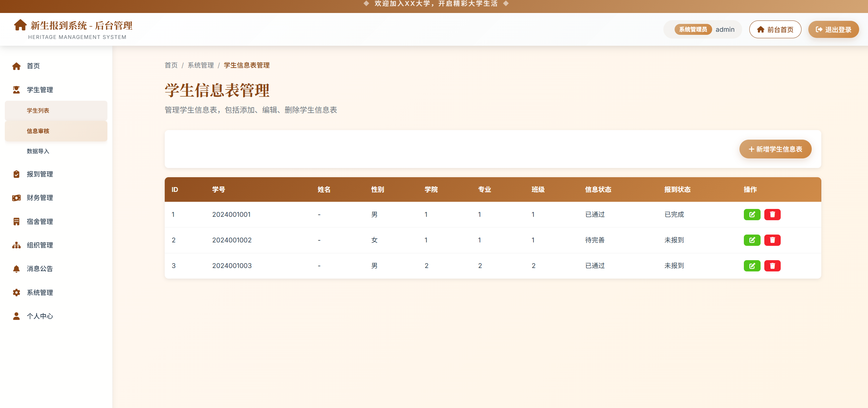Expand 组织管理 in the sidebar
Screen dimensions: 868x408
coord(40,245)
